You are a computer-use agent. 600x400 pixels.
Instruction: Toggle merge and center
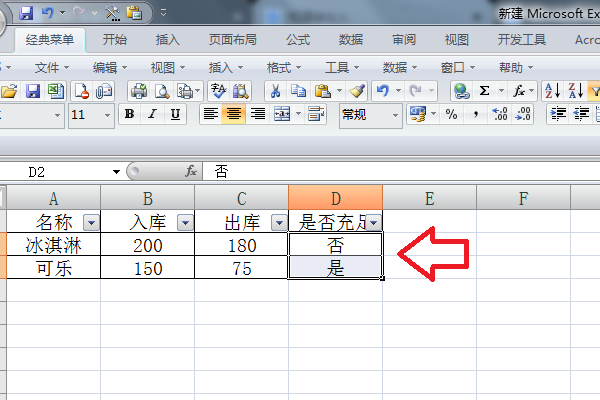coord(282,114)
